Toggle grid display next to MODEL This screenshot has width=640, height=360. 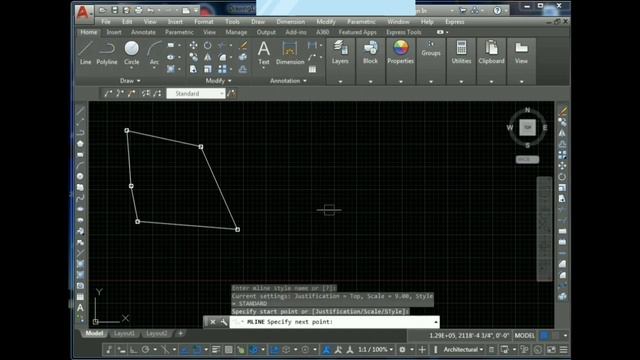click(544, 336)
